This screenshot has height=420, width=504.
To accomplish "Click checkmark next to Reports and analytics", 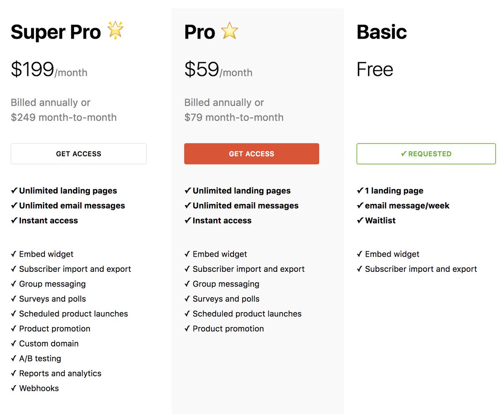I will (x=14, y=373).
